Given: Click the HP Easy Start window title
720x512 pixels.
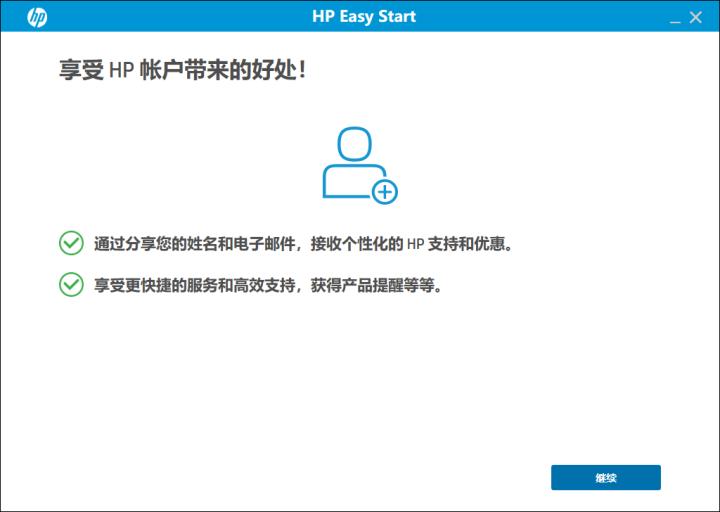Looking at the screenshot, I should [x=364, y=17].
